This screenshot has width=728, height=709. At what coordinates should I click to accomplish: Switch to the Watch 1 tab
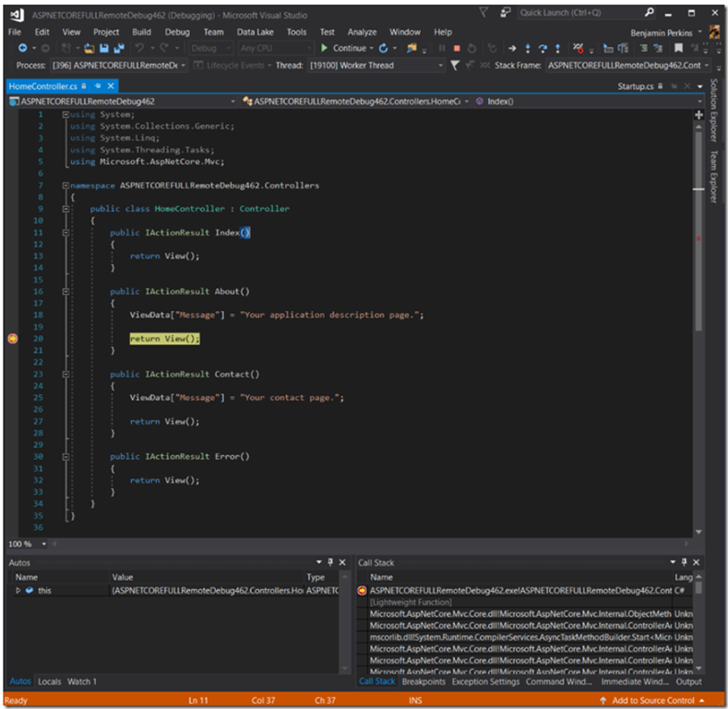(82, 681)
